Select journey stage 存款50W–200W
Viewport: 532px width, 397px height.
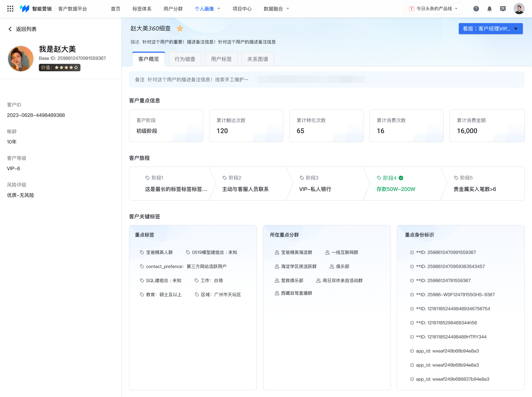tap(396, 189)
